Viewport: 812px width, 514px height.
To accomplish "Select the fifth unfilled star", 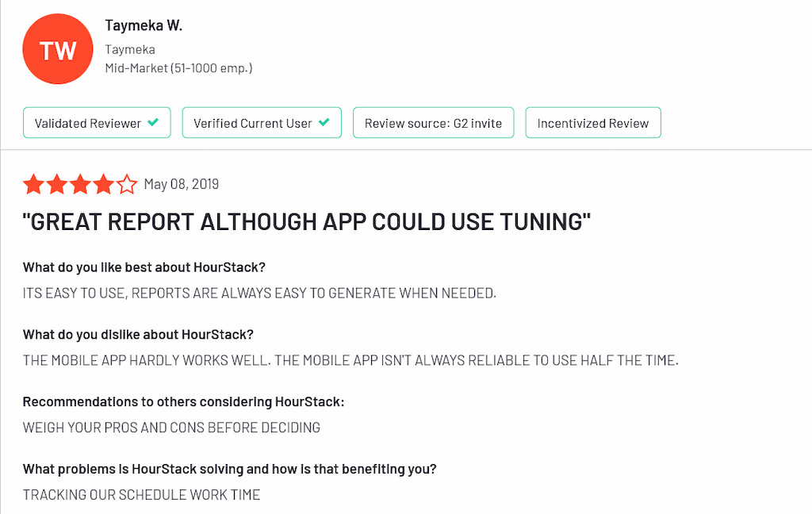I will click(126, 184).
